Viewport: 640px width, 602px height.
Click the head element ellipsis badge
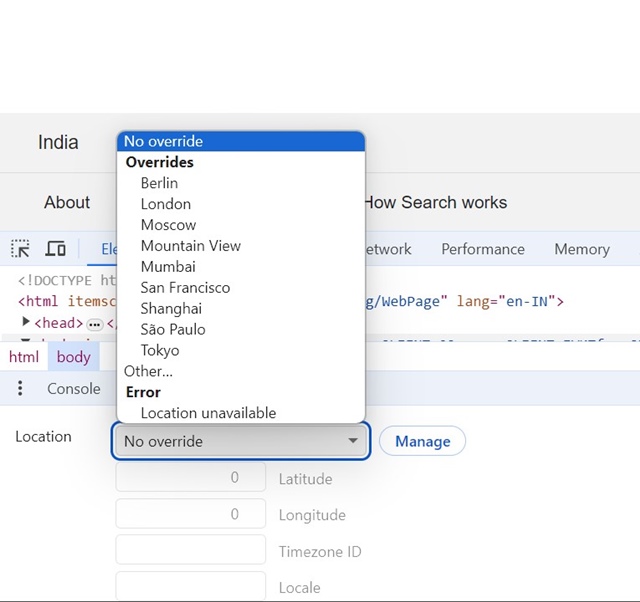(95, 324)
